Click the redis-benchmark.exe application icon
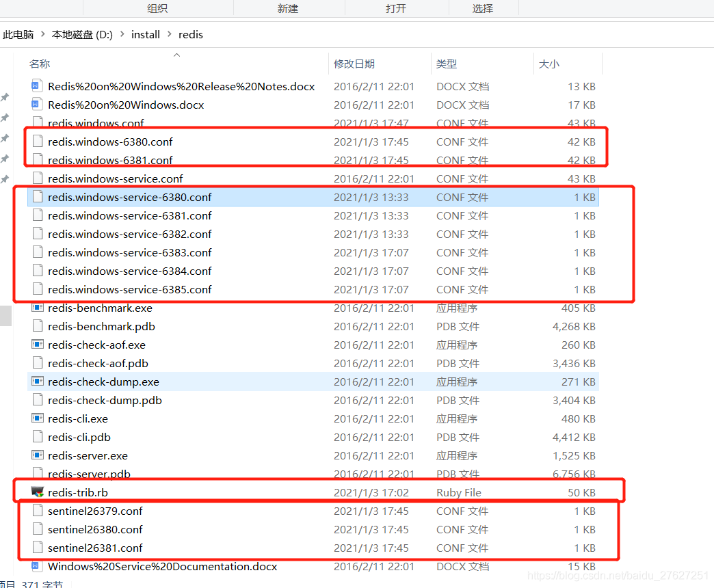714x588 pixels. (x=38, y=308)
